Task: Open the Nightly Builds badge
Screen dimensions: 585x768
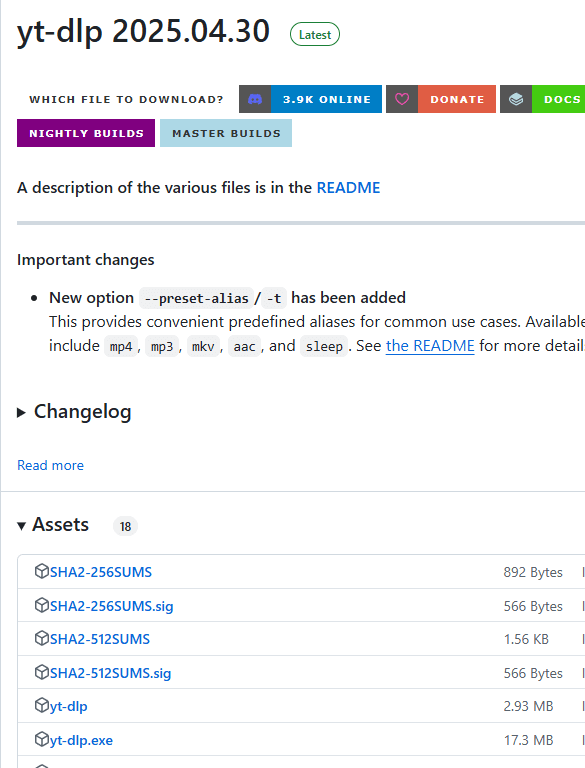Action: tap(86, 133)
